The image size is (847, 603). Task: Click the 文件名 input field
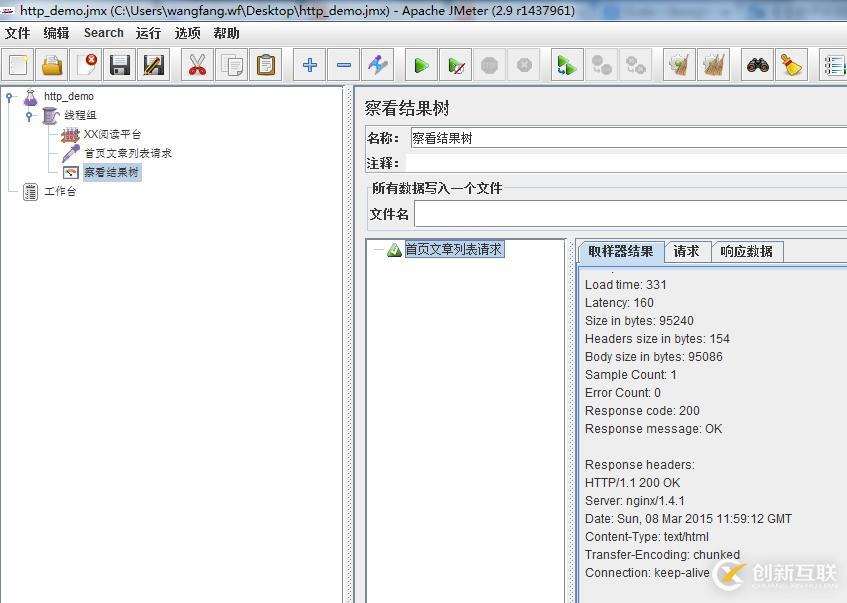pyautogui.click(x=630, y=214)
